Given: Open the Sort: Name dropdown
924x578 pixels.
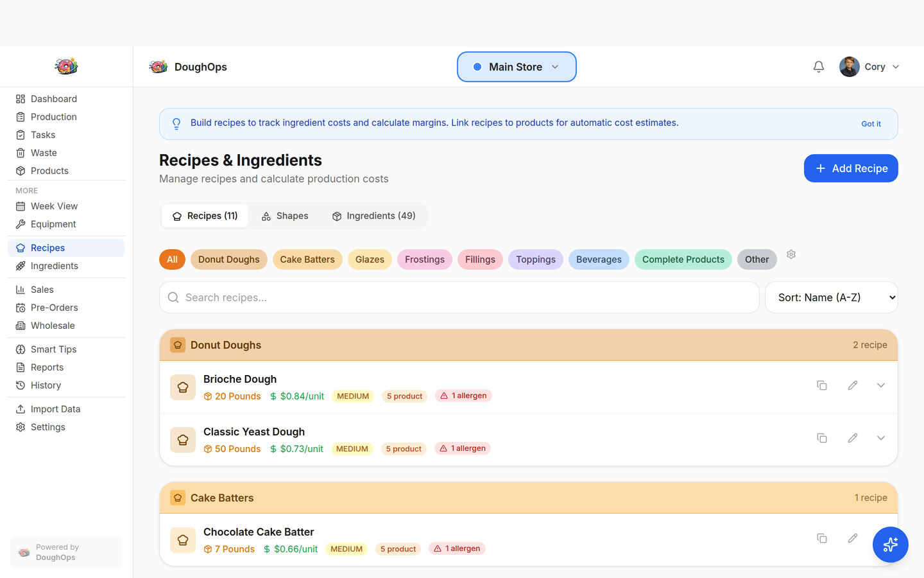Looking at the screenshot, I should pyautogui.click(x=831, y=297).
